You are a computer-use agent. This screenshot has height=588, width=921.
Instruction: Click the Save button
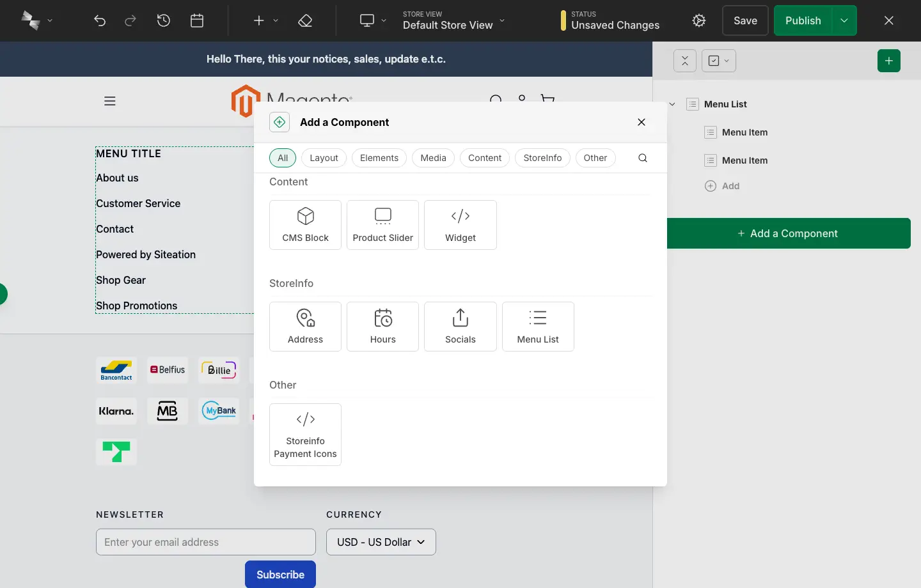point(745,20)
